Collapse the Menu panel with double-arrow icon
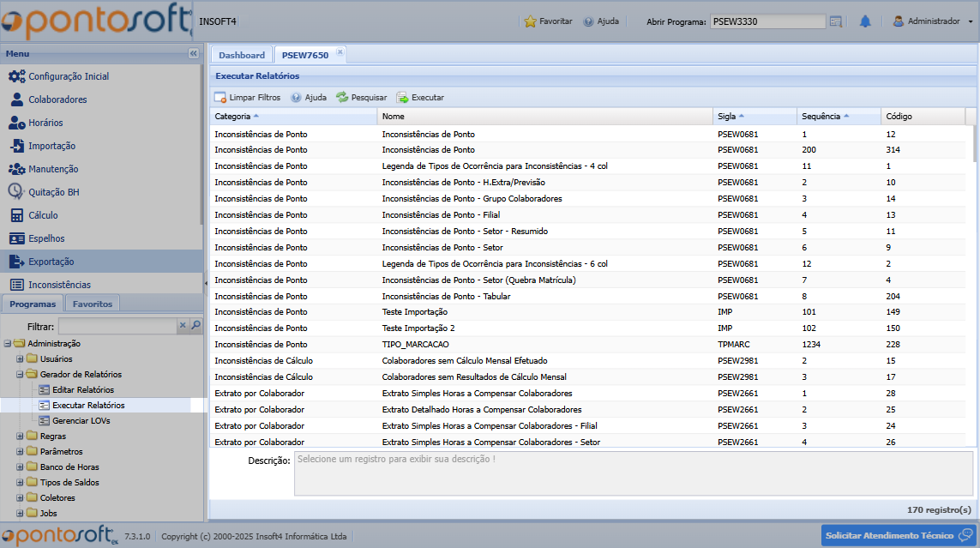Viewport: 980px width, 548px height. pos(193,53)
